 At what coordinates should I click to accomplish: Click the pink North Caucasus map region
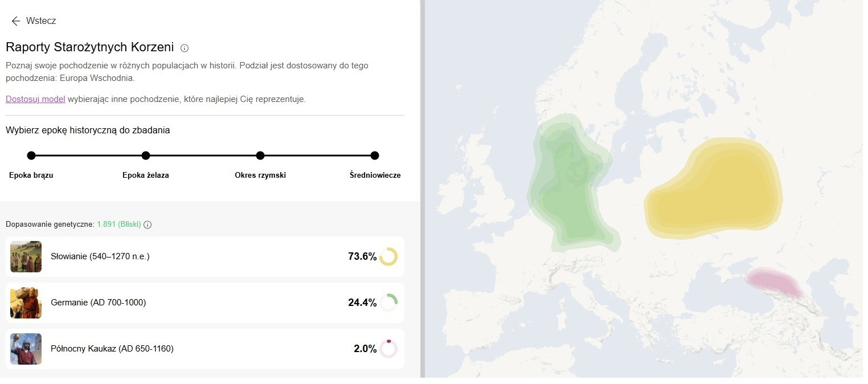tap(773, 283)
